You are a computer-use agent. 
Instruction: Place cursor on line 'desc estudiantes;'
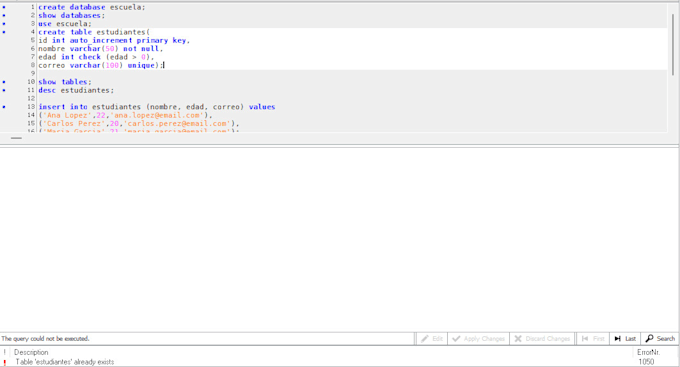point(76,90)
